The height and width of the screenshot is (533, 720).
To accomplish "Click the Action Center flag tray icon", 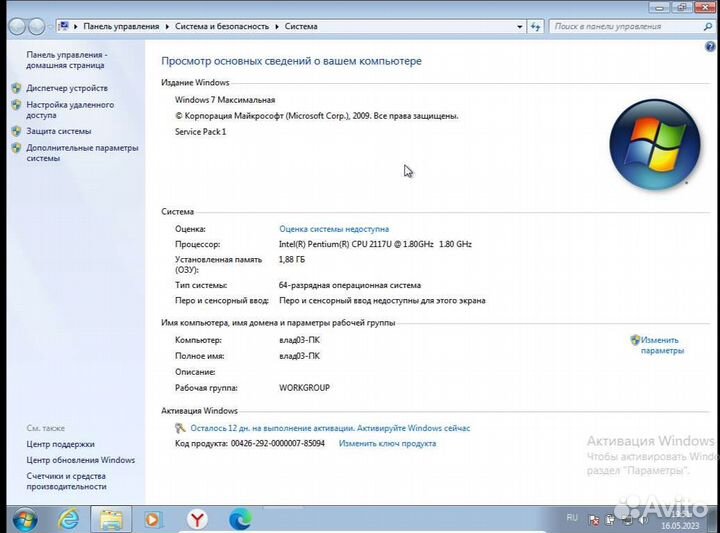I will tap(594, 520).
